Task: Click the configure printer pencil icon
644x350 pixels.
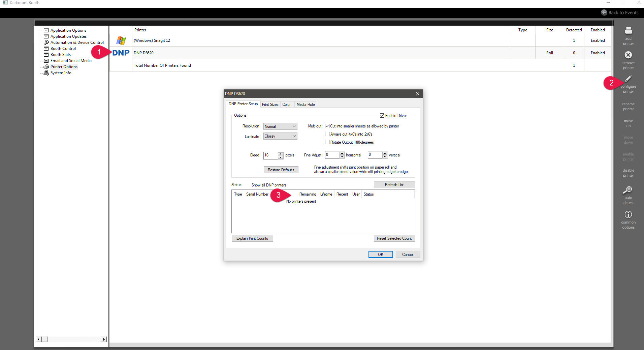Action: pos(628,79)
